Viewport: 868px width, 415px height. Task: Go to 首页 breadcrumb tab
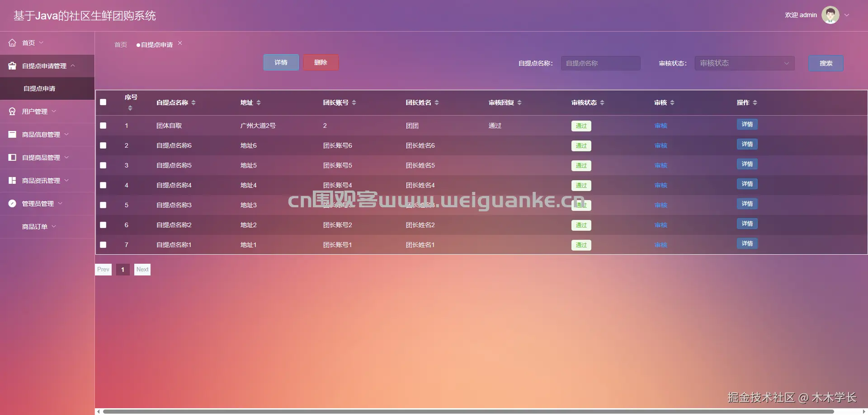coord(121,45)
